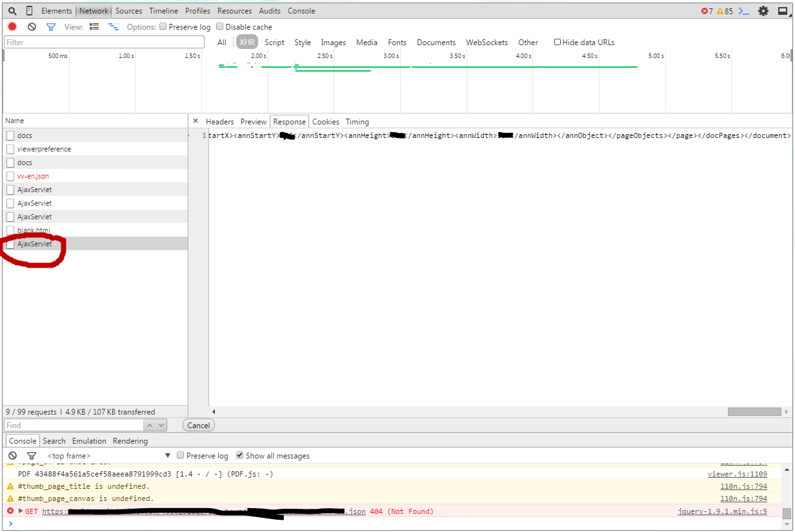Open the drawer Rendering tab
This screenshot has height=532, width=795.
click(130, 441)
